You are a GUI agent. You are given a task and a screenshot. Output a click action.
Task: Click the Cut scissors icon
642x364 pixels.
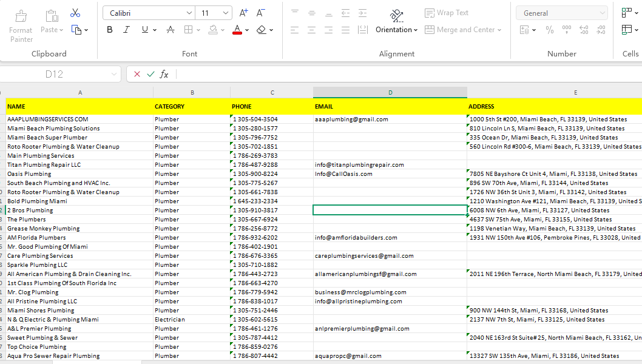(x=75, y=13)
